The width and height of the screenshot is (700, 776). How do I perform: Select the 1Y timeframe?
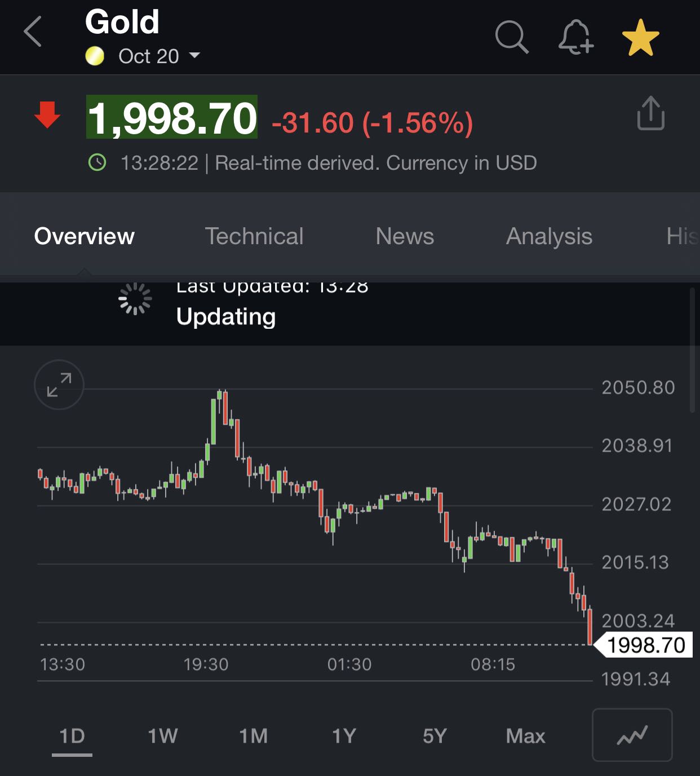[344, 736]
